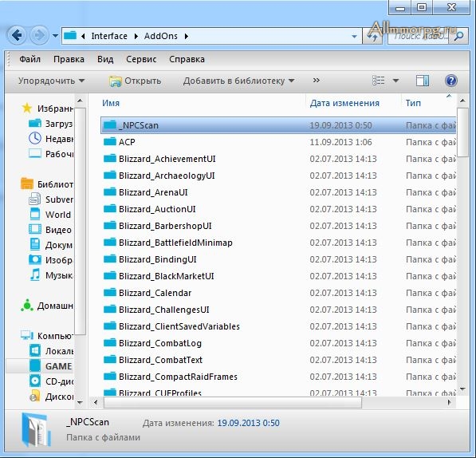The image size is (476, 458).
Task: Sort by the Тип column header
Action: click(x=413, y=103)
